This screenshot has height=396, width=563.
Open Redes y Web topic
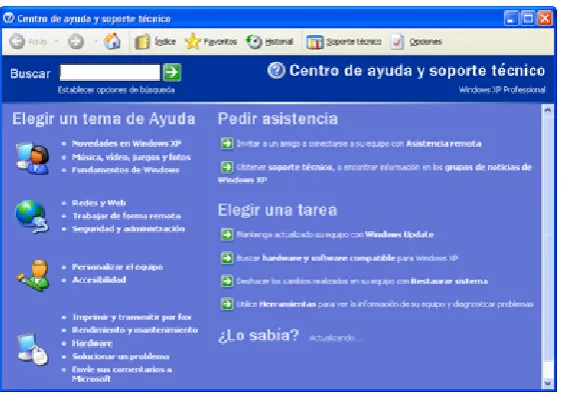pos(99,203)
